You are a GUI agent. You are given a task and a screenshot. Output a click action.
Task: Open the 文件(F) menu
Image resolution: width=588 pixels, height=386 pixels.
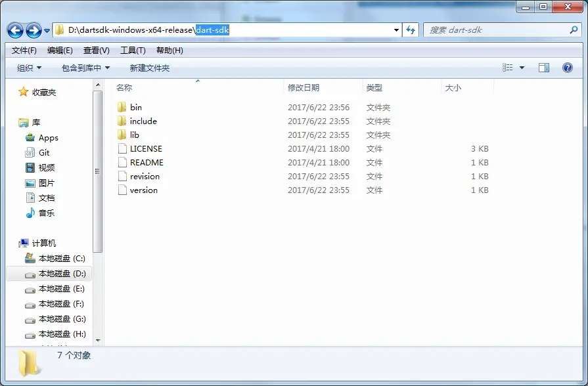(x=24, y=50)
